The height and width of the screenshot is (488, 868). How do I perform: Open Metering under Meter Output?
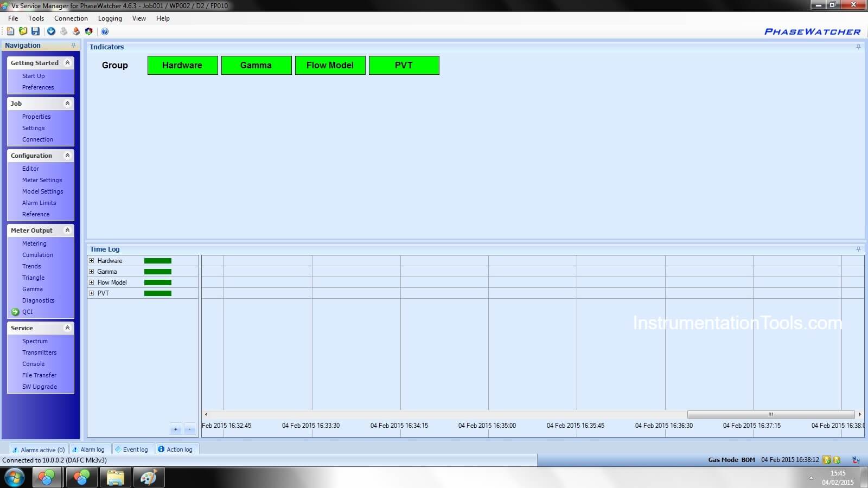click(x=34, y=244)
